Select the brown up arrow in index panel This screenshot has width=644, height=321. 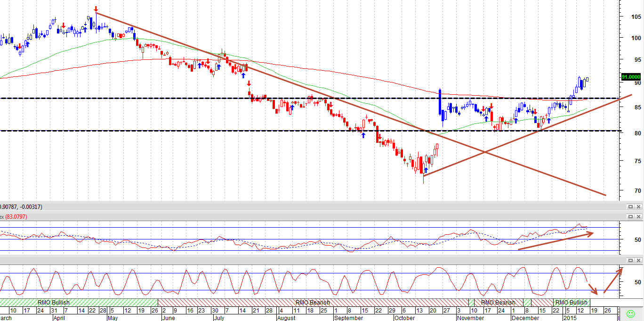(556, 241)
